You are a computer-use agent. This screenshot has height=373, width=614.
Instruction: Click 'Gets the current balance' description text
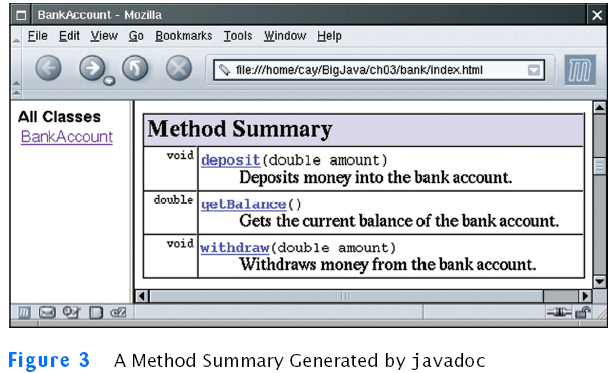[399, 221]
